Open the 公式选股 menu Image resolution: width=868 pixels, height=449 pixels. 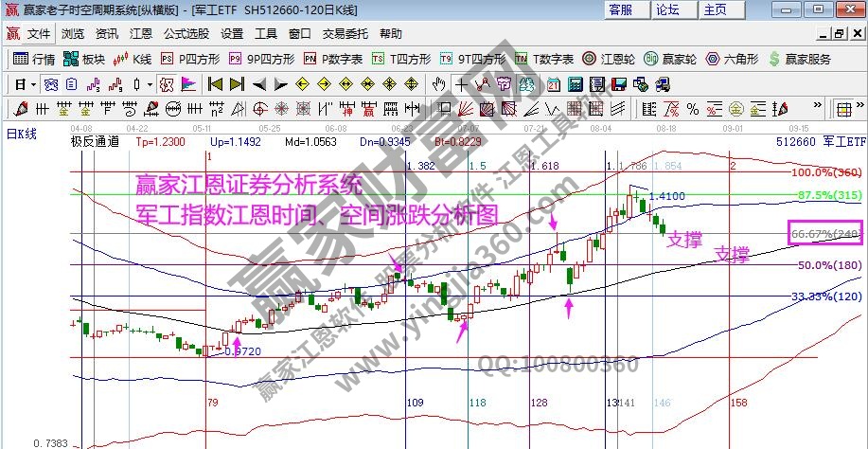click(186, 33)
